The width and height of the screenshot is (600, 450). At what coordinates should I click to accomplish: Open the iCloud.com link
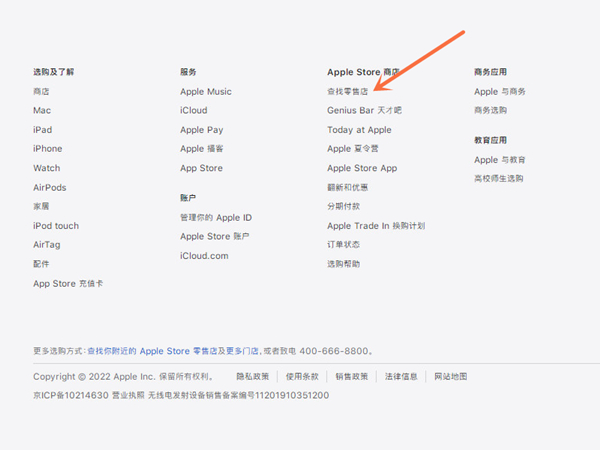pyautogui.click(x=204, y=256)
